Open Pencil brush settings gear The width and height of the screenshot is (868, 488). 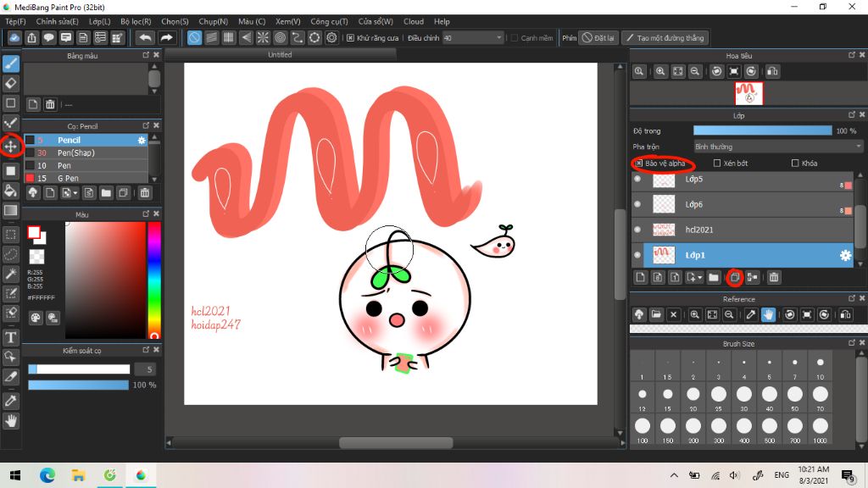click(142, 141)
